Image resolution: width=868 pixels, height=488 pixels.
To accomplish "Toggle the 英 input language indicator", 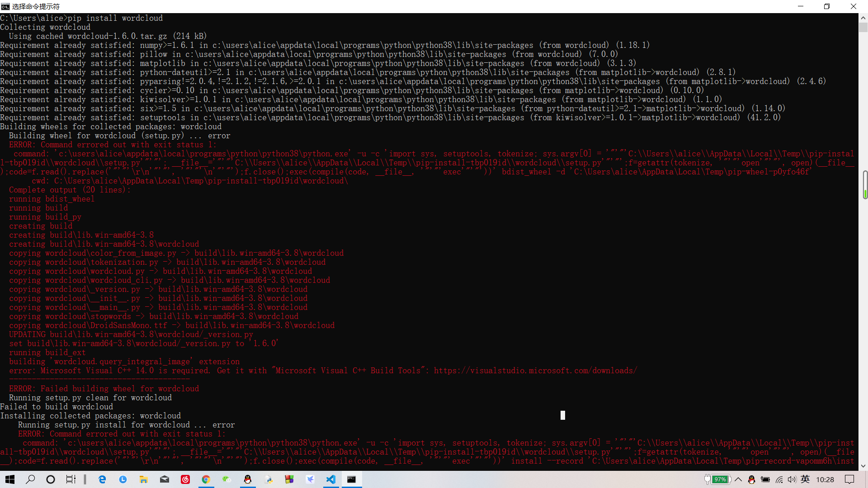I will [x=805, y=479].
